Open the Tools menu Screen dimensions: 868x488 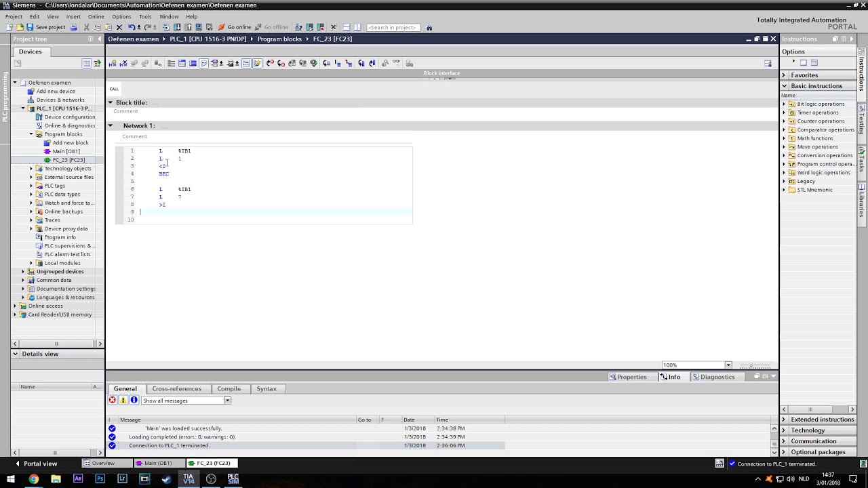pyautogui.click(x=145, y=16)
